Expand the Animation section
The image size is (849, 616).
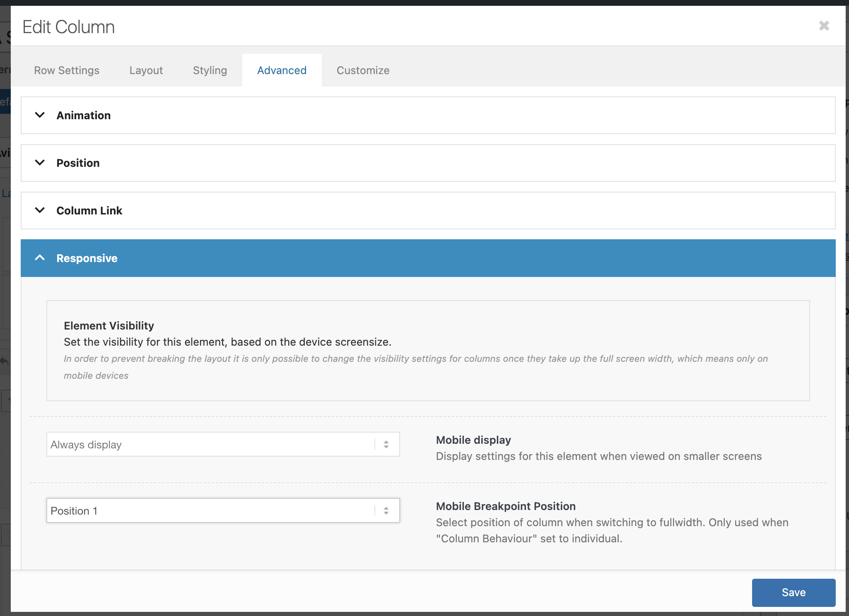pyautogui.click(x=427, y=115)
